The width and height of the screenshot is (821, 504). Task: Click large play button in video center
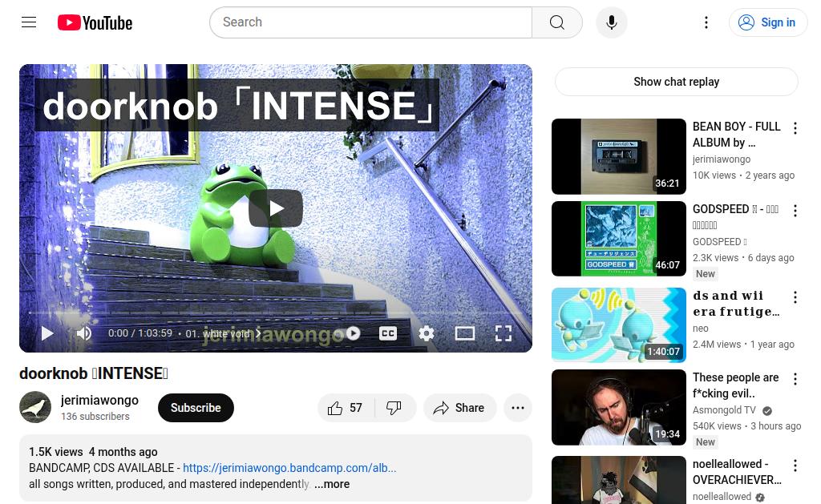click(x=276, y=208)
